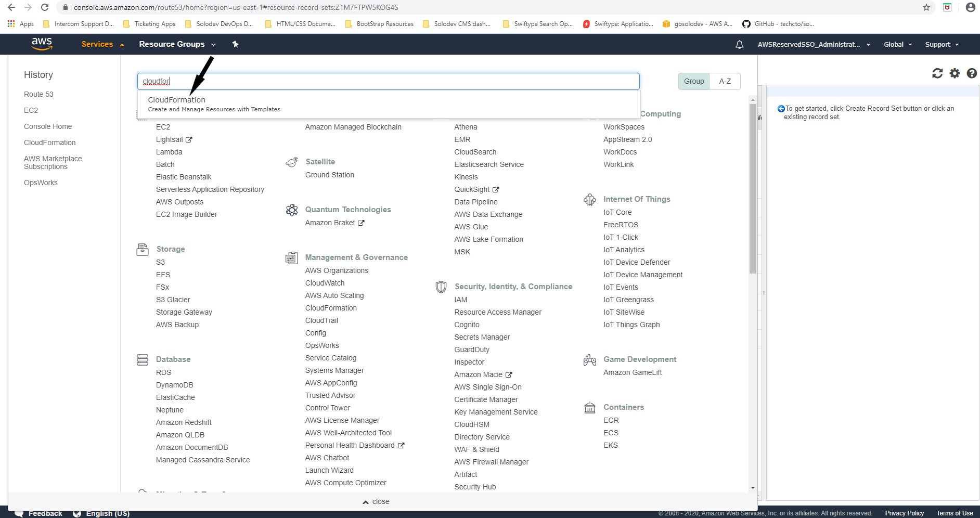Click the Management & Governance category icon
This screenshot has width=980, height=518.
pyautogui.click(x=292, y=258)
